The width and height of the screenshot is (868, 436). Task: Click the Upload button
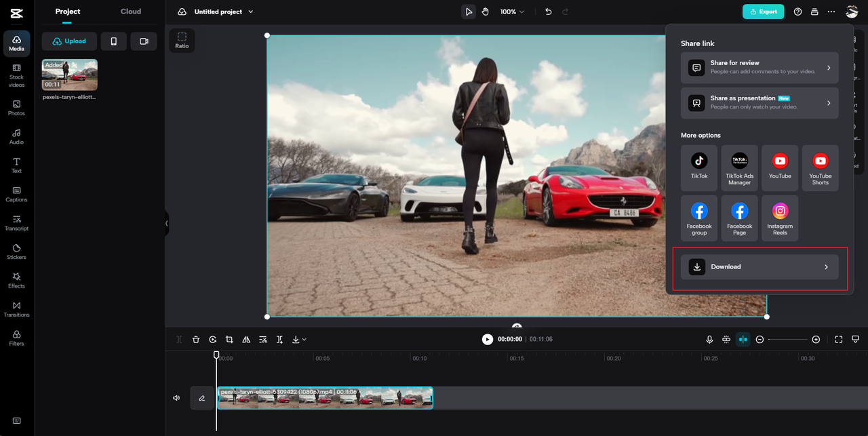69,41
